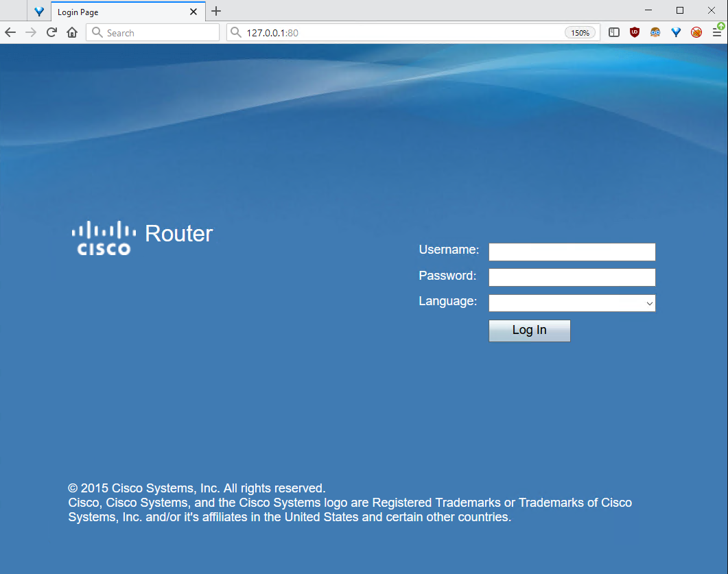This screenshot has height=574, width=728.
Task: Close the browser window
Action: click(712, 10)
